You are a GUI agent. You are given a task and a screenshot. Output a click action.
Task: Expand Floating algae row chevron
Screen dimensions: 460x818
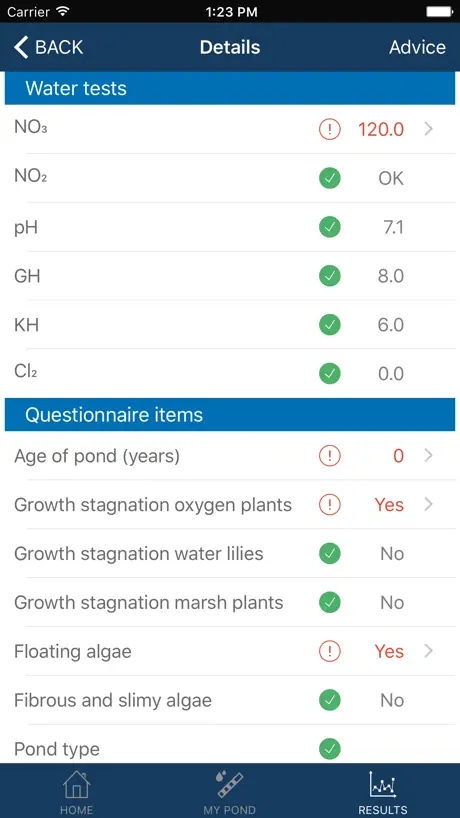[429, 651]
